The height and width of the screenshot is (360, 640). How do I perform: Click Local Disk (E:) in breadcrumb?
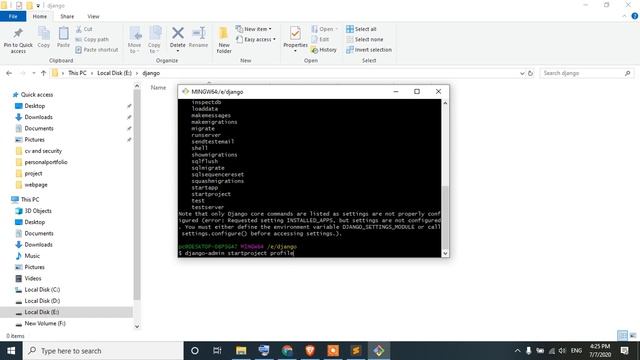[114, 73]
